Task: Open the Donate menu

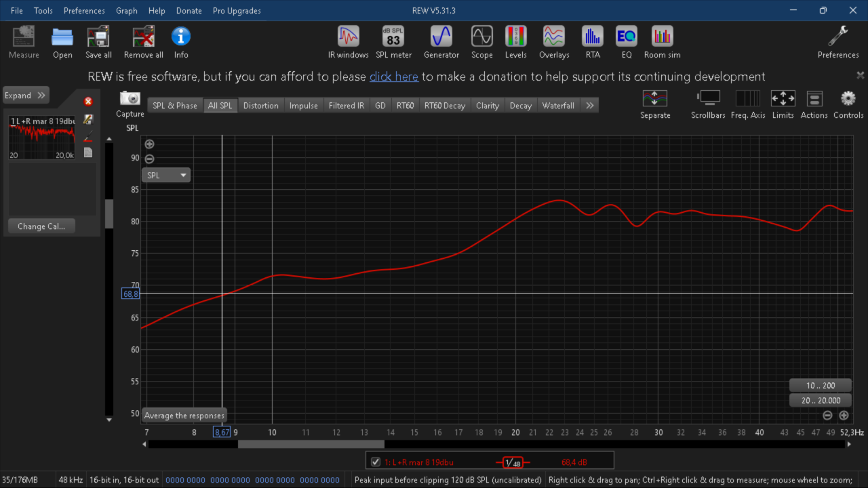Action: pyautogui.click(x=189, y=10)
